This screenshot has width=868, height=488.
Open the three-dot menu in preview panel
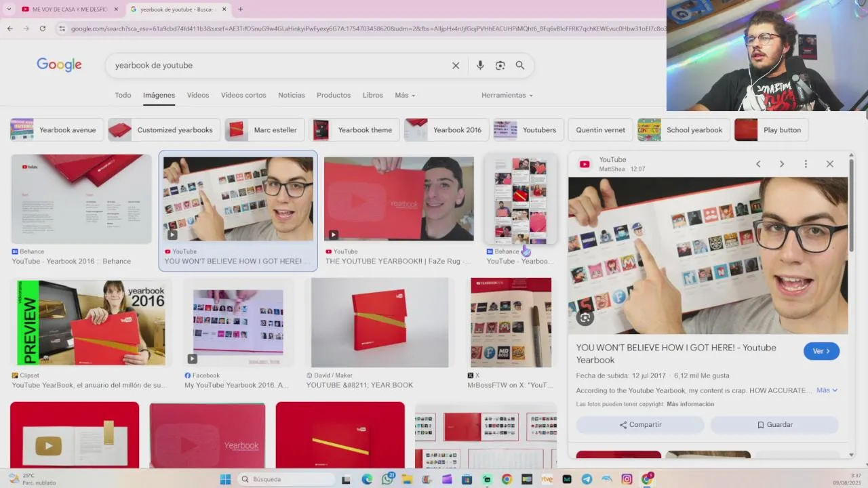coord(806,164)
